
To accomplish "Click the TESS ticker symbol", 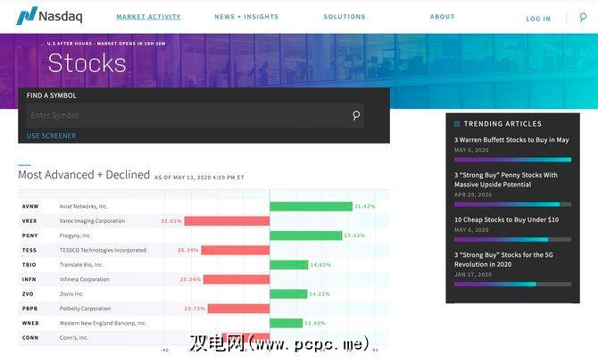I will [x=29, y=250].
